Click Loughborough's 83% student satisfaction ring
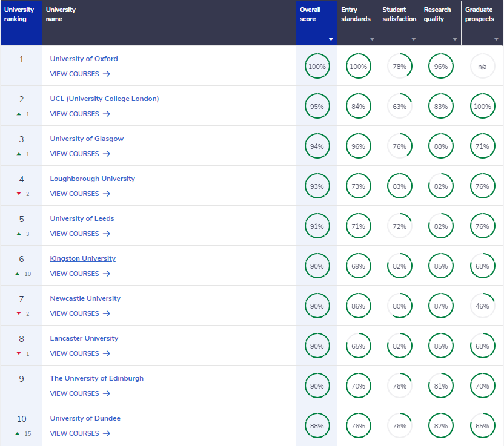 400,186
